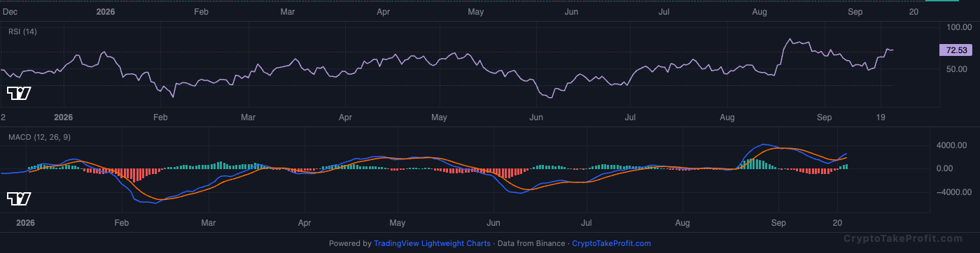Click May on the MACD pane time axis
Image resolution: width=980 pixels, height=253 pixels.
click(x=398, y=223)
